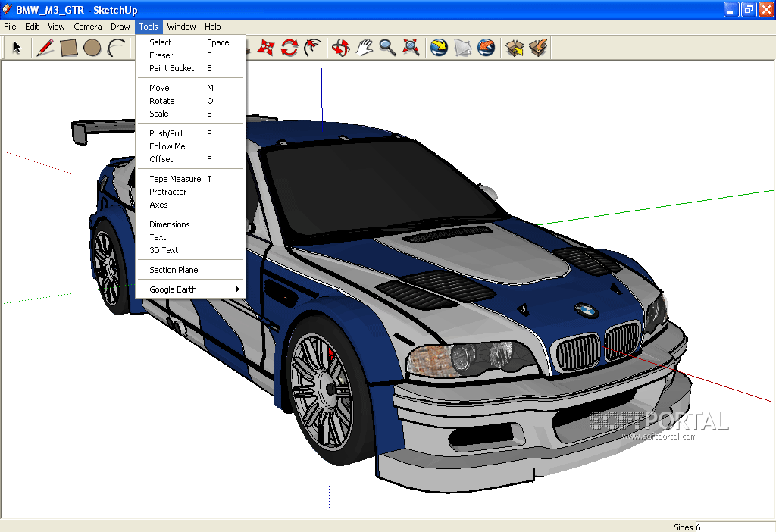Choose Follow Me from the Tools menu

coord(190,146)
